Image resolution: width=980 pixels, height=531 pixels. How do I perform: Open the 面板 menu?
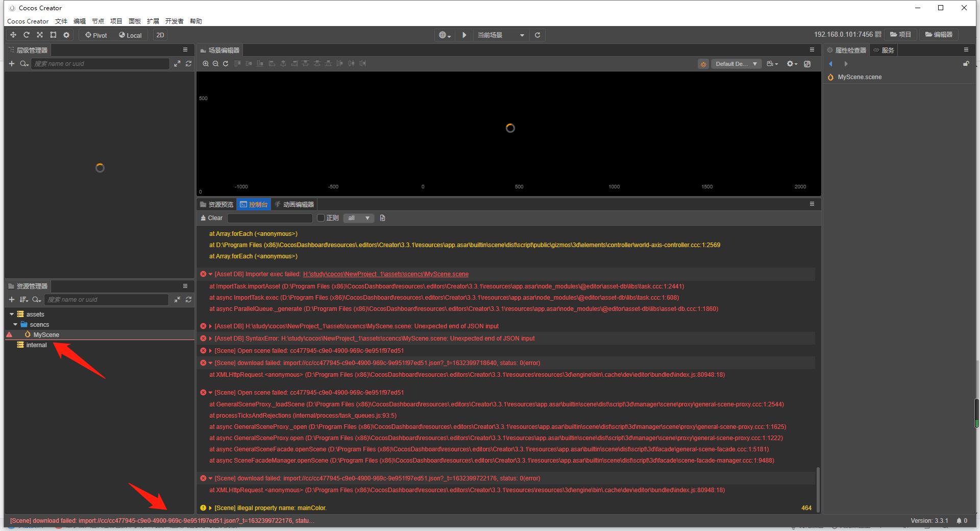tap(135, 21)
